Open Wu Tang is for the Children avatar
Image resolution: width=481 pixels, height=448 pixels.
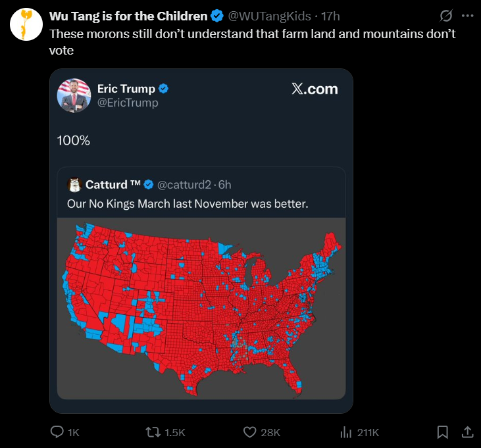pos(26,24)
